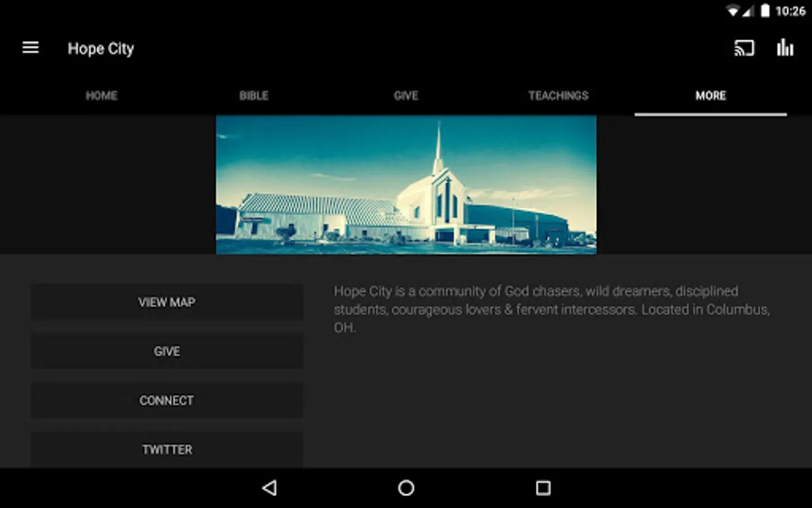This screenshot has width=812, height=508.
Task: Tap the Hope City community description text
Action: pyautogui.click(x=551, y=309)
